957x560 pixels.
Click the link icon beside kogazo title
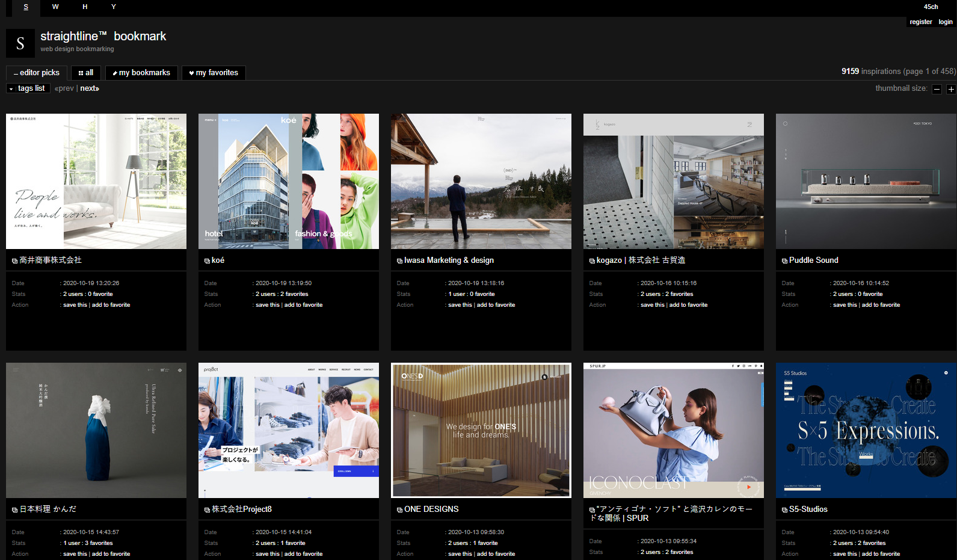pos(592,261)
